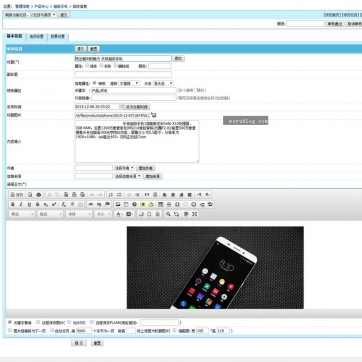The width and height of the screenshot is (362, 362).
Task: Apply Subscript formatting
Action: (46, 204)
